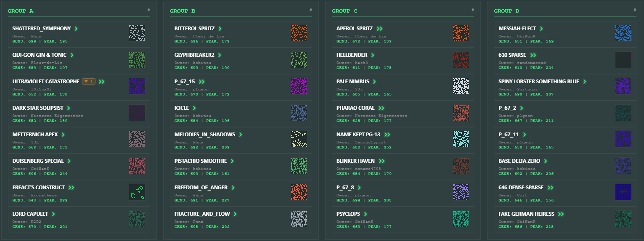Click the chevron next to BITTEROL SPRITZ
The image size is (644, 241).
click(220, 29)
